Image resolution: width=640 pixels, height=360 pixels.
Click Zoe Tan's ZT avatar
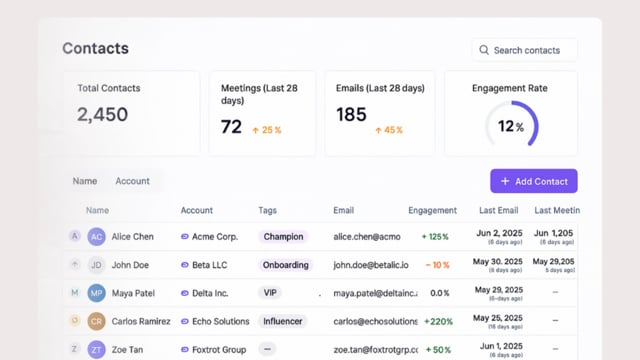[x=96, y=349]
